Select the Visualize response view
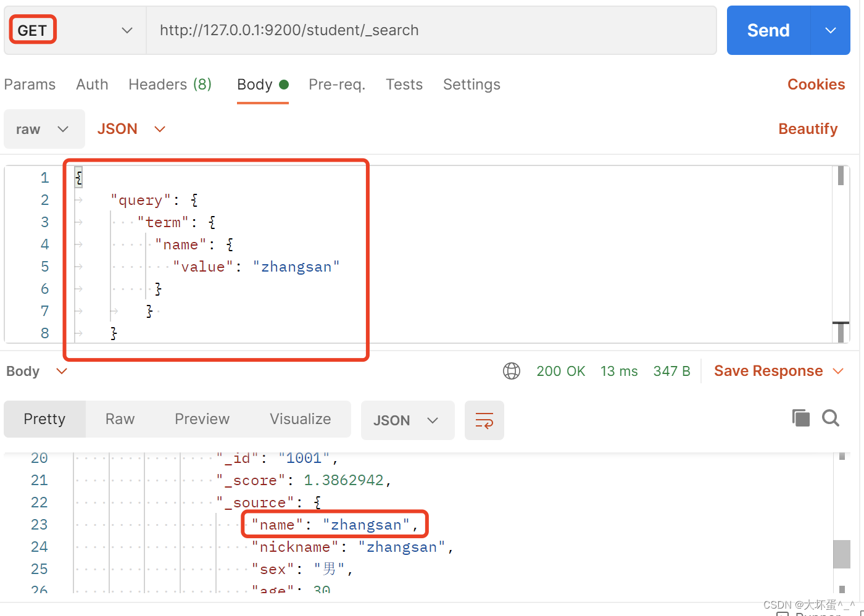 click(300, 419)
